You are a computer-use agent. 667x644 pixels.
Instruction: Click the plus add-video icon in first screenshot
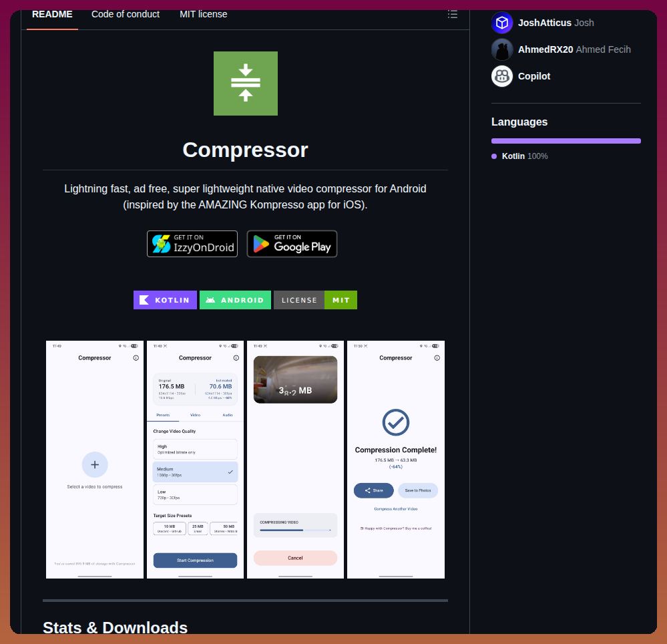tap(95, 465)
